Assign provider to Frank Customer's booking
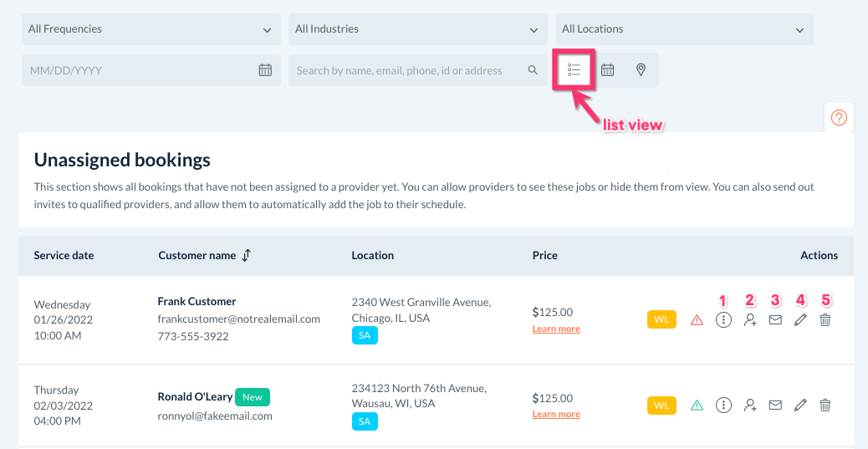 click(x=750, y=319)
